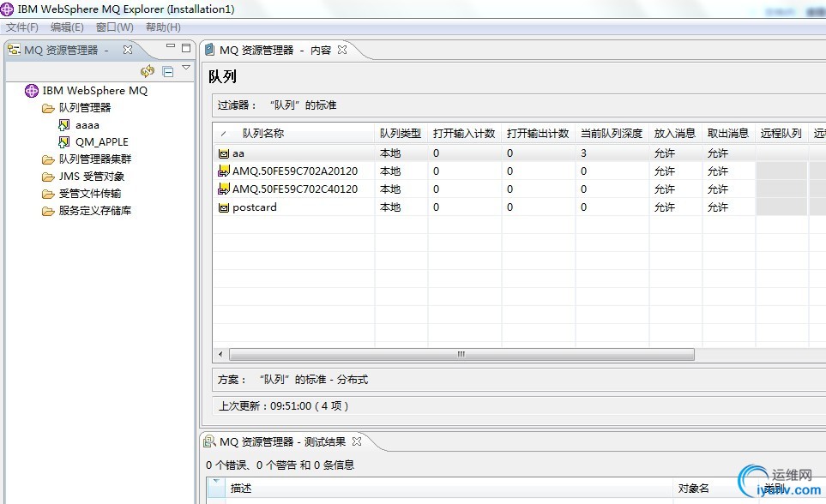Click the aaaa queue manager icon

63,125
